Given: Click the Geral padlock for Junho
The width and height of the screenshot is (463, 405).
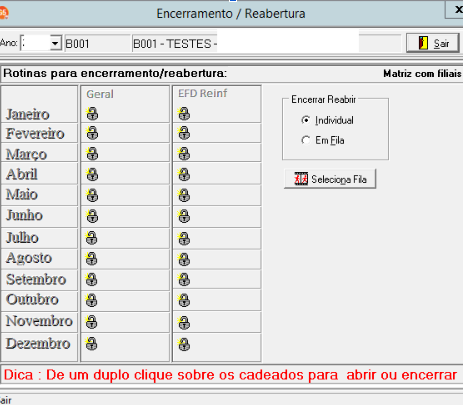Looking at the screenshot, I should (x=92, y=216).
